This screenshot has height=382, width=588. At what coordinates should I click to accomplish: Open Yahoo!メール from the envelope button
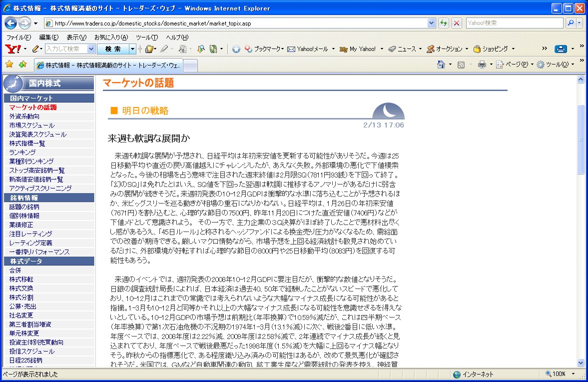pyautogui.click(x=308, y=49)
